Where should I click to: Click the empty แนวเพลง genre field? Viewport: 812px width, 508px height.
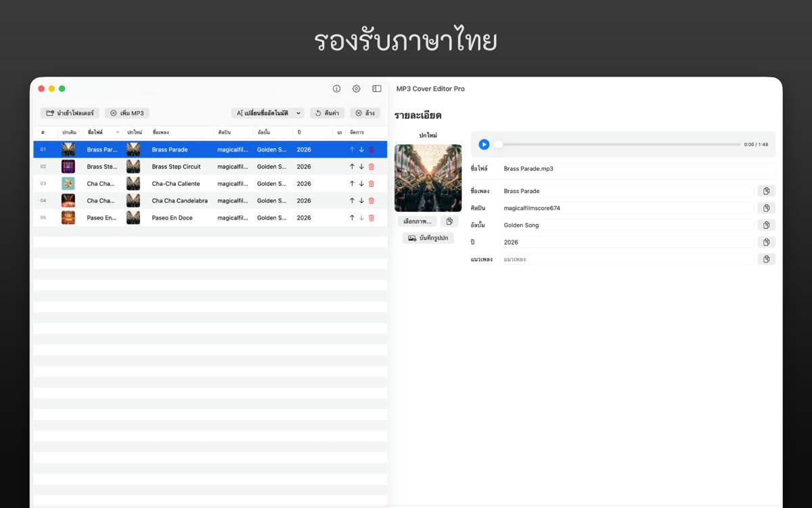pos(627,259)
